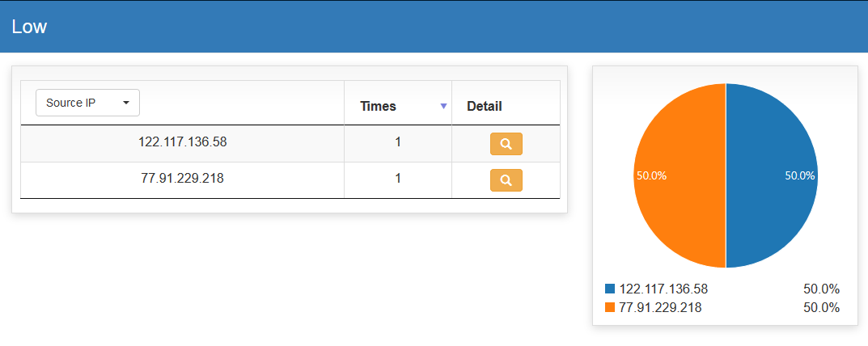
Task: Click the orange legend swatch
Action: click(x=610, y=307)
